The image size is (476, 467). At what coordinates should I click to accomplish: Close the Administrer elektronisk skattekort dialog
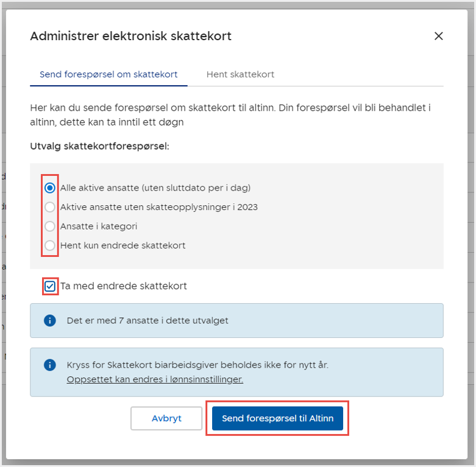tap(438, 36)
